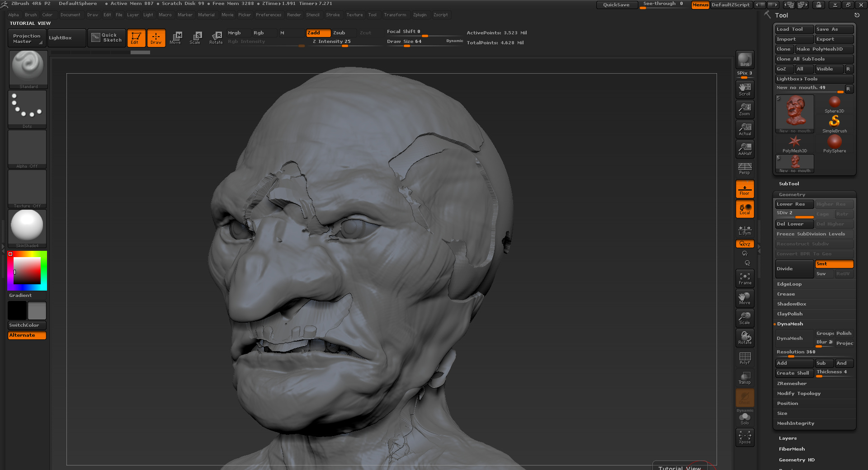Click the QuickSave button
868x470 pixels.
coord(617,5)
